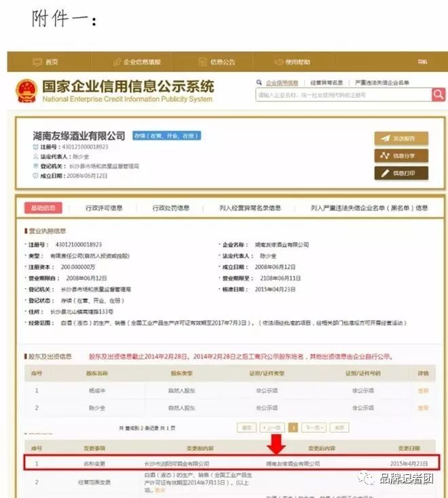Click the 发送报告 button
448x498 pixels.
pyautogui.click(x=401, y=139)
